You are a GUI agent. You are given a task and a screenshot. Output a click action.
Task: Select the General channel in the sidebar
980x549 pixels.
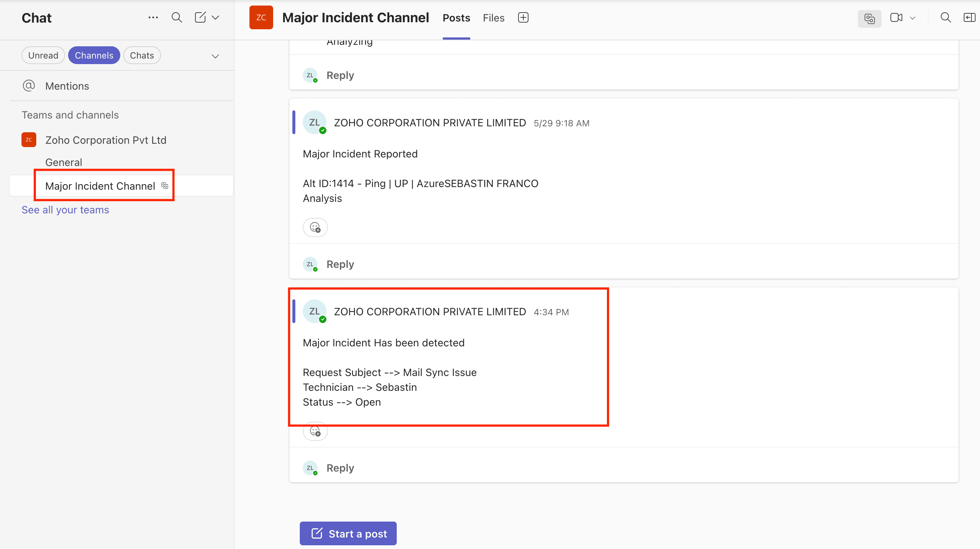(64, 162)
